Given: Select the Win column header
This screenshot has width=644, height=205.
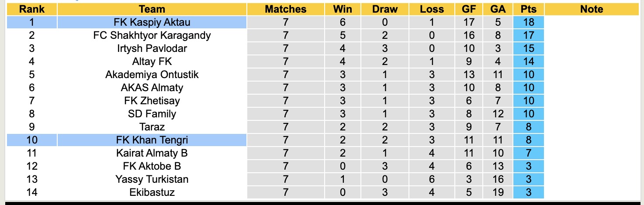Looking at the screenshot, I should (x=343, y=9).
